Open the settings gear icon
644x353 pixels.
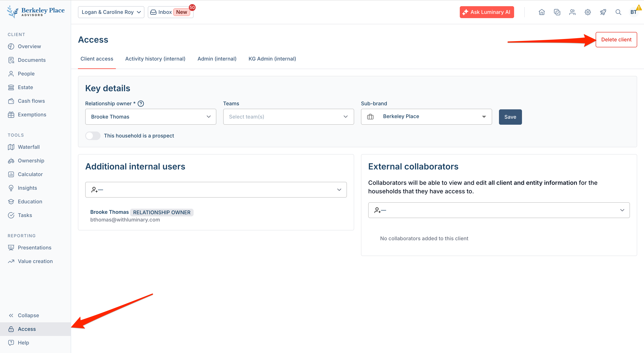[588, 12]
